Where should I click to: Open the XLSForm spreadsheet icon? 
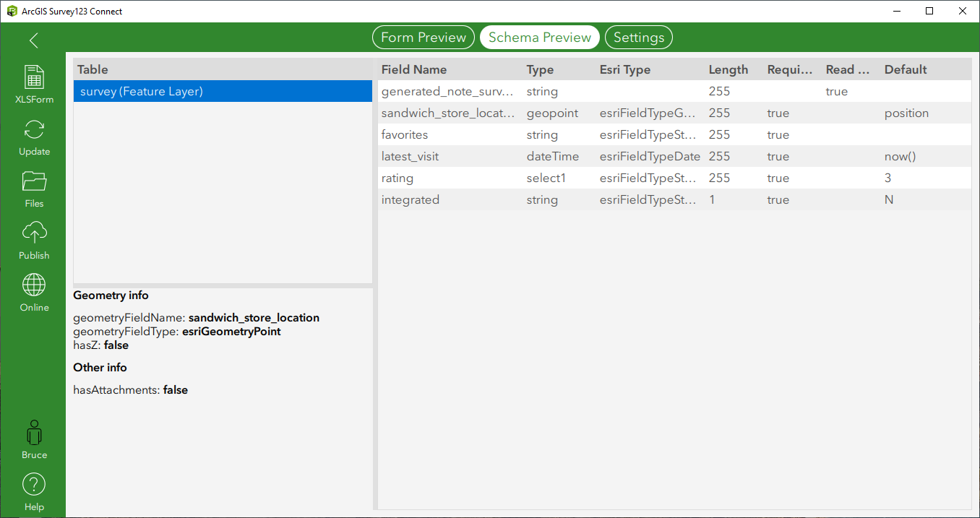(x=34, y=77)
